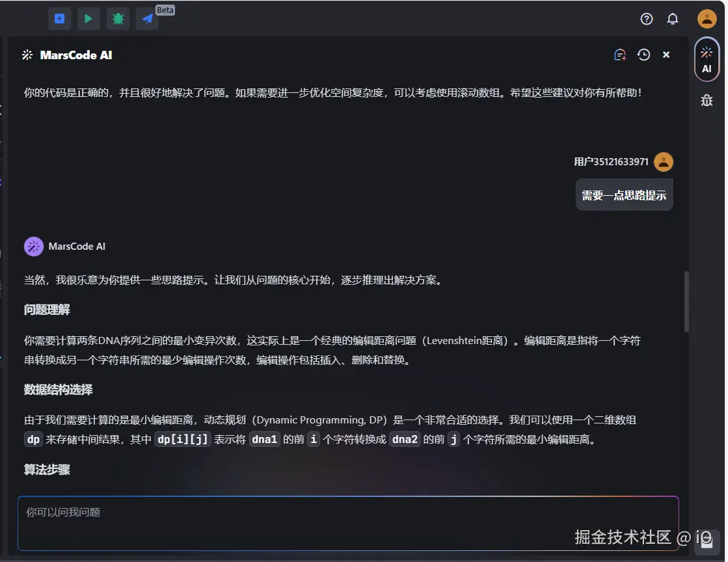This screenshot has width=728, height=562.
Task: Close the MarsCode AI panel
Action: pyautogui.click(x=666, y=55)
